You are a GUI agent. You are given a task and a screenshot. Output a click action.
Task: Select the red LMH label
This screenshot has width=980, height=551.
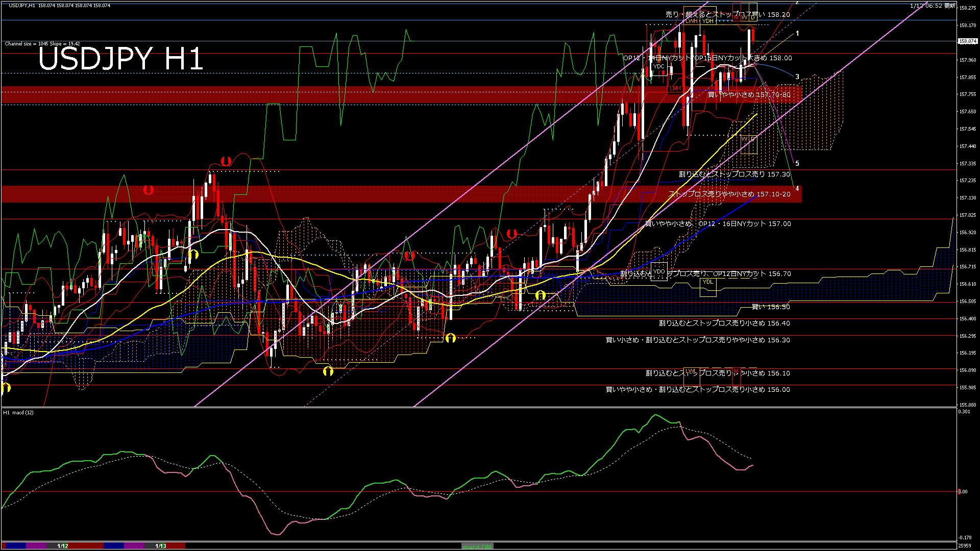pyautogui.click(x=675, y=89)
